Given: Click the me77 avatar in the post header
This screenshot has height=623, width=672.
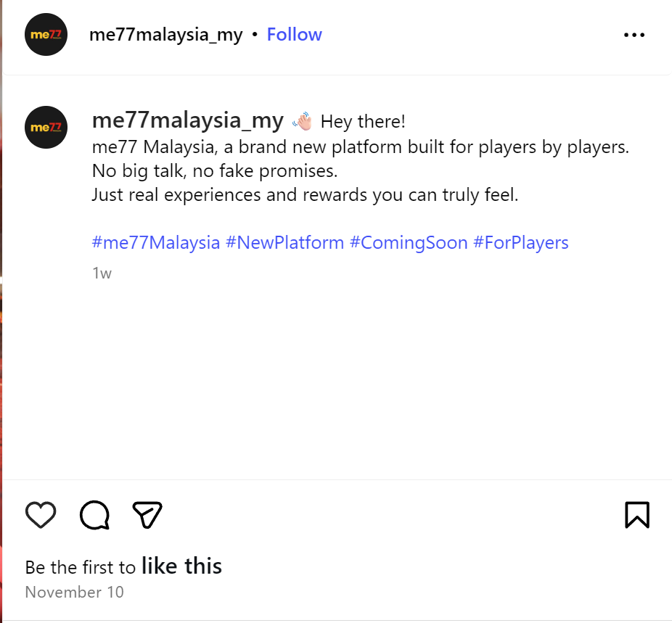Looking at the screenshot, I should [46, 35].
